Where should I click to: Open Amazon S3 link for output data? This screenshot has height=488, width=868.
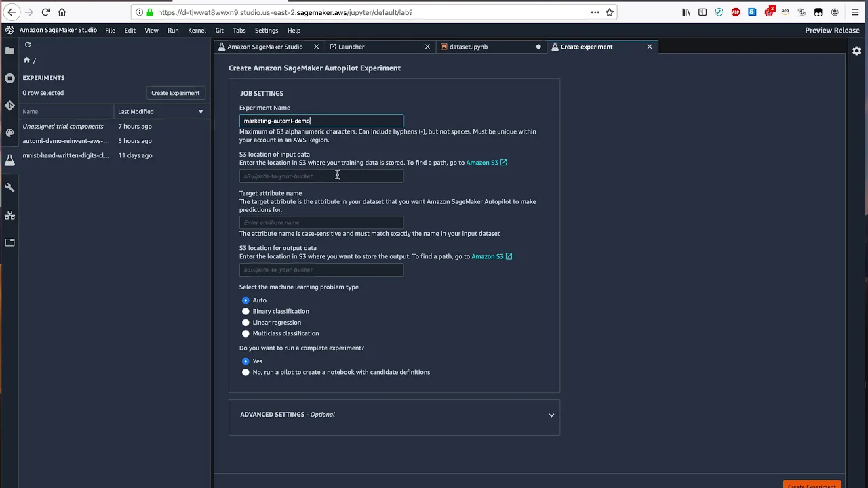click(492, 256)
